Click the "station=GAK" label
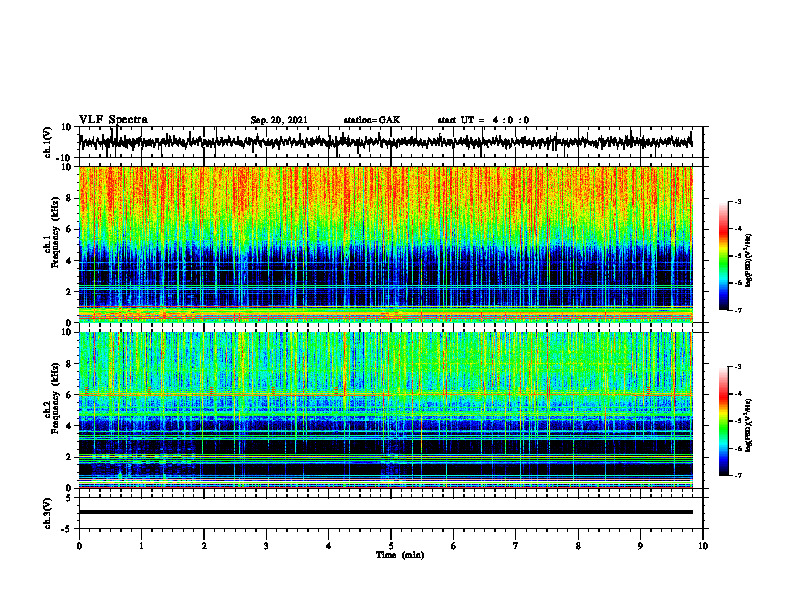This screenshot has width=792, height=612. coord(372,120)
